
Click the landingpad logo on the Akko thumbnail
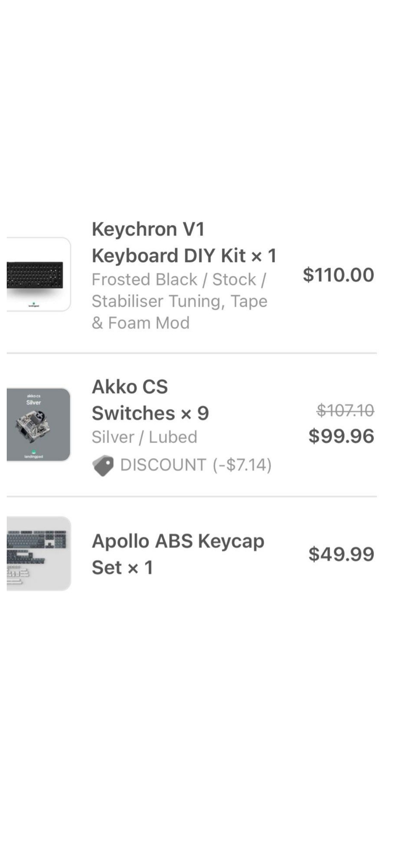(x=34, y=454)
